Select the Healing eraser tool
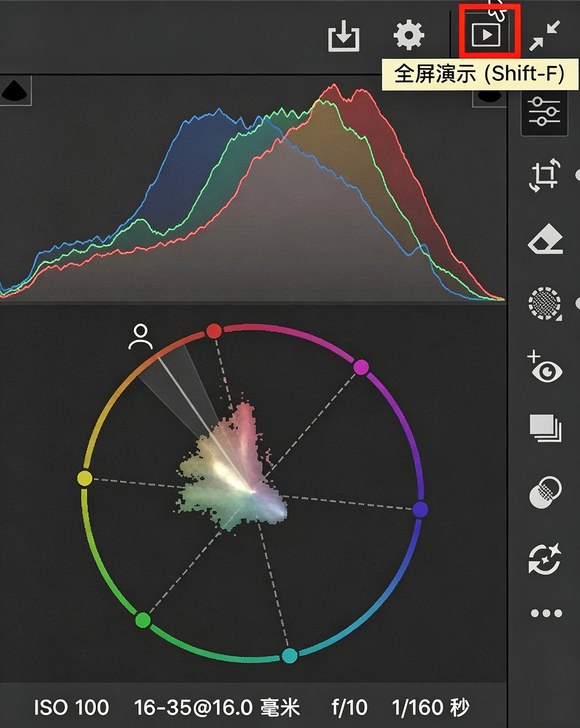Image resolution: width=580 pixels, height=728 pixels. click(x=546, y=239)
